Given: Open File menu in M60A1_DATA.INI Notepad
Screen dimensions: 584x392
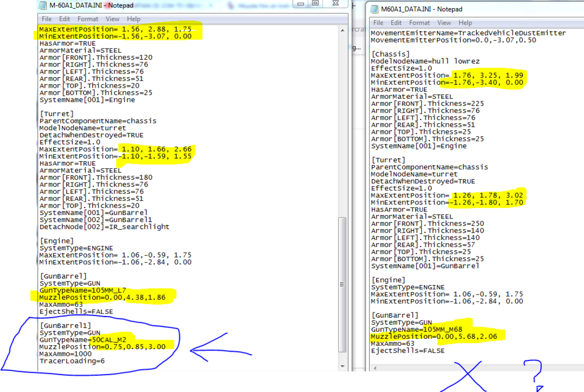Looking at the screenshot, I should click(378, 23).
